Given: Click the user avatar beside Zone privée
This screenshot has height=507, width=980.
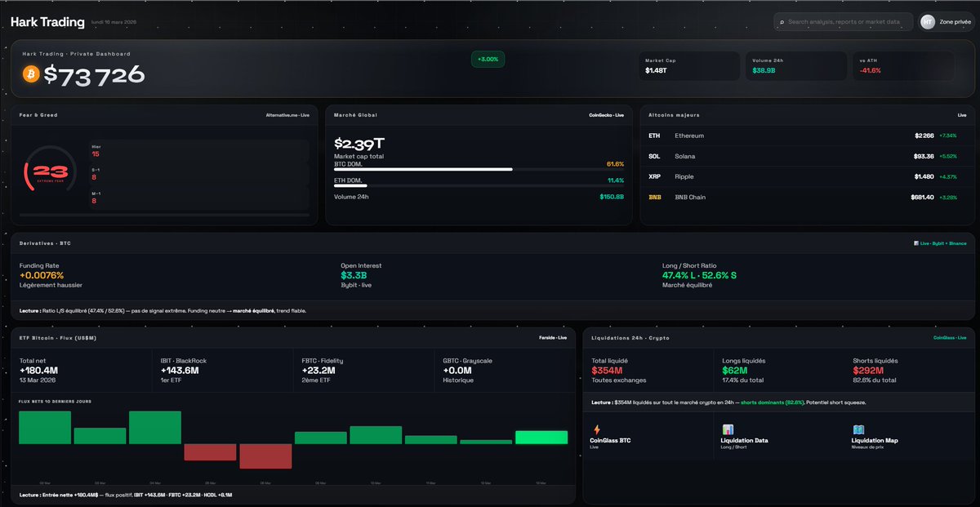Looking at the screenshot, I should 928,22.
